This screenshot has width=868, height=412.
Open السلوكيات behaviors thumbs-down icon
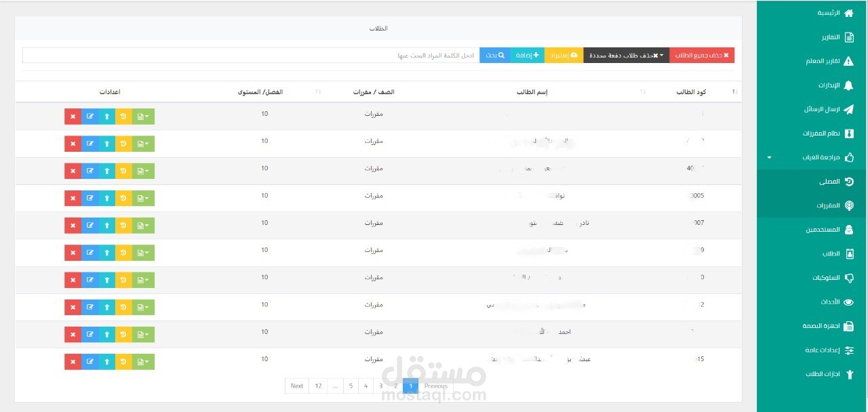848,278
